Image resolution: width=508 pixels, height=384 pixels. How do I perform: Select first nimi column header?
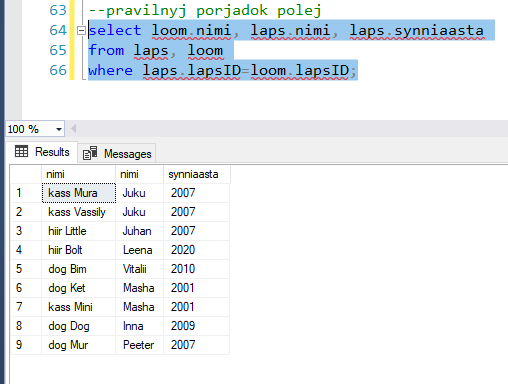79,174
